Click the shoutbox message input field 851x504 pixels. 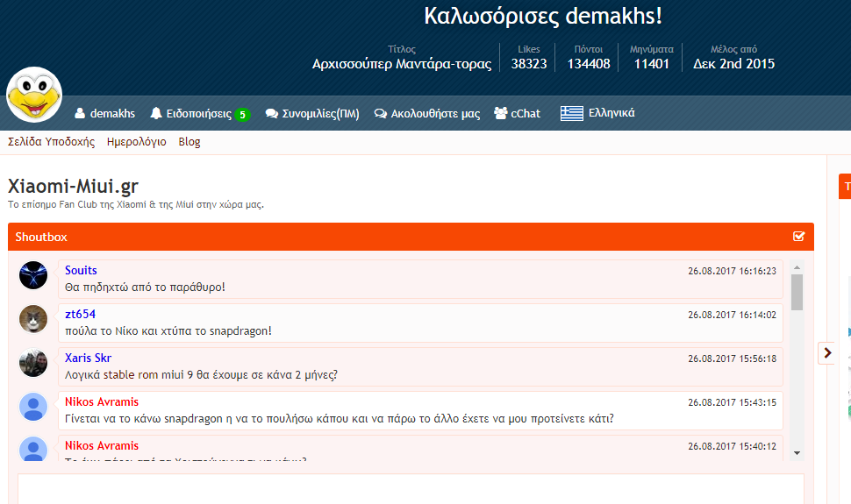[x=411, y=489]
